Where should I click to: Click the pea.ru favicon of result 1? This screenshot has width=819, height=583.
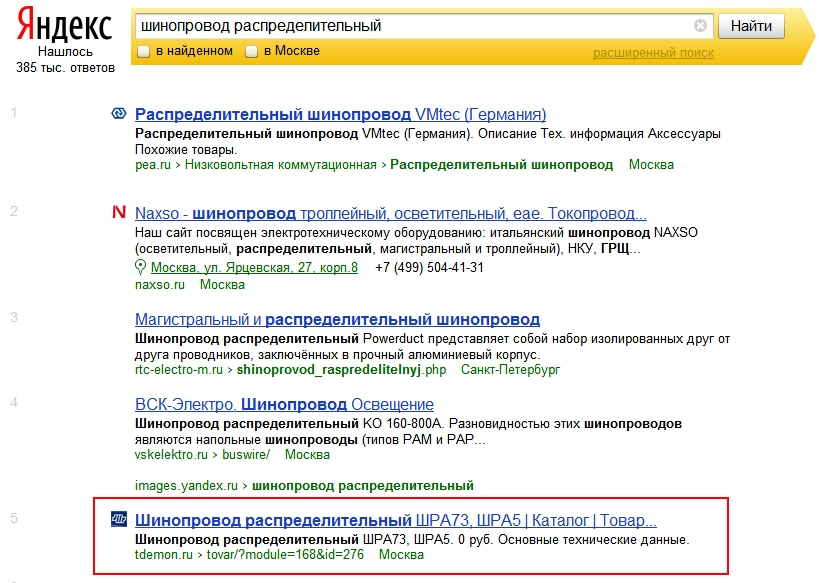click(x=119, y=113)
